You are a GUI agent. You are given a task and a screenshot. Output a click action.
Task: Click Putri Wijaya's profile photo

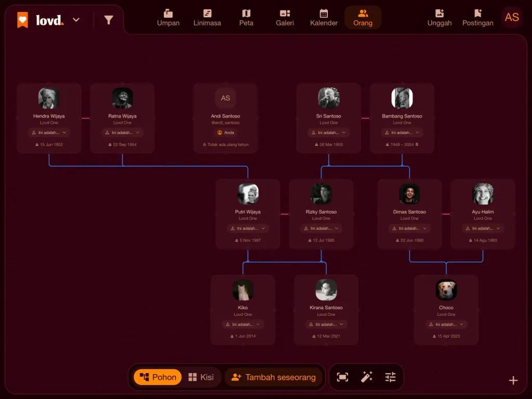click(x=248, y=194)
